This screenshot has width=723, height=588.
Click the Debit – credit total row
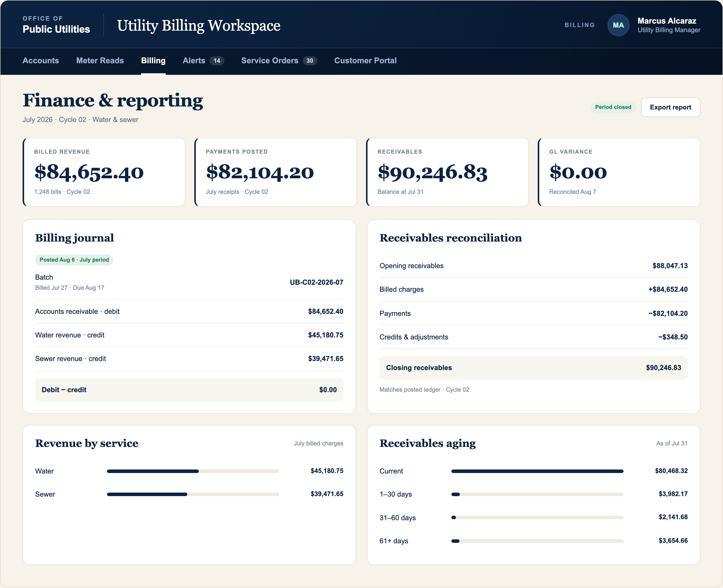(189, 390)
